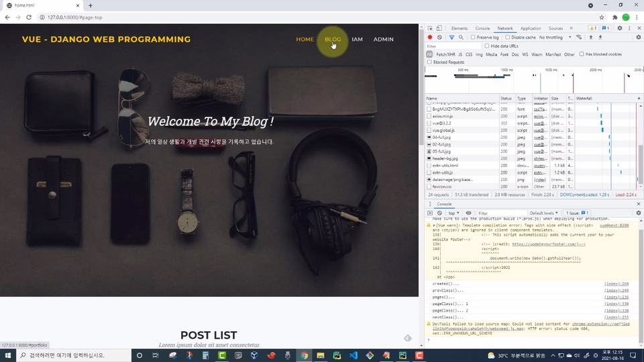Open the top context dropdown
Screen dimensions: 644x362
click(453, 213)
